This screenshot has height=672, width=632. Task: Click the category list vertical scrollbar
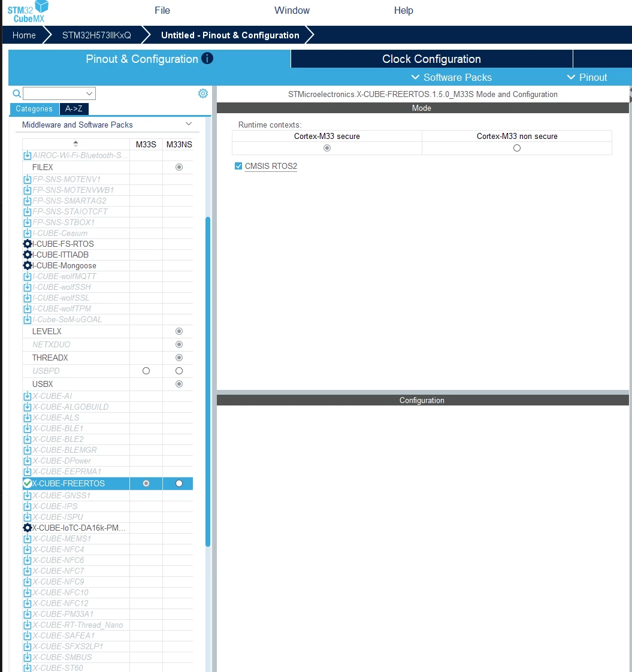tap(208, 382)
